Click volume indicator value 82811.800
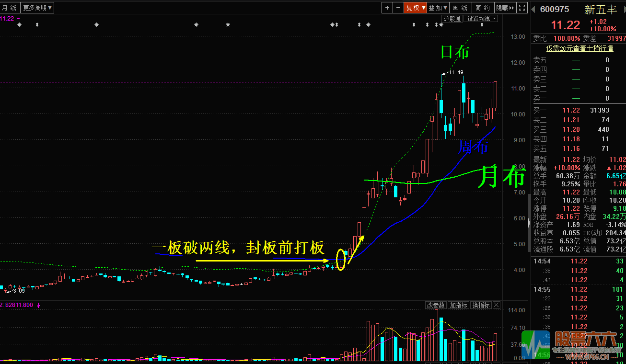 click(18, 305)
